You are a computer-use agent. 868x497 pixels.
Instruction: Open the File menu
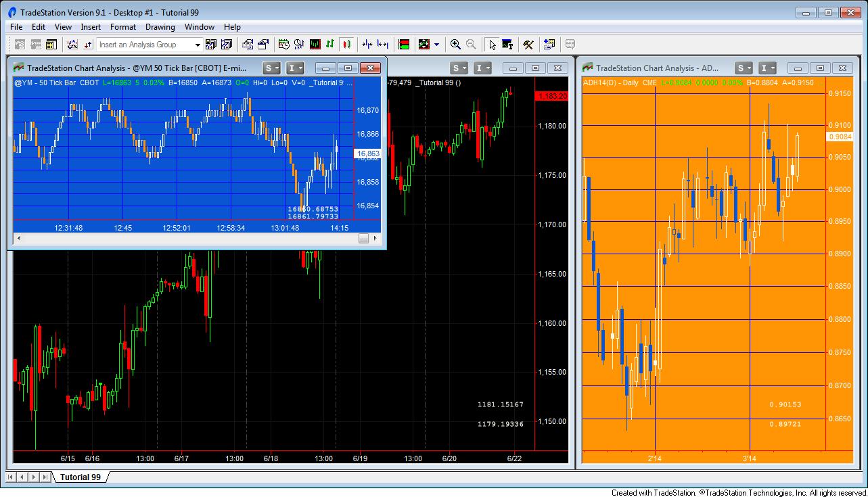coord(16,27)
